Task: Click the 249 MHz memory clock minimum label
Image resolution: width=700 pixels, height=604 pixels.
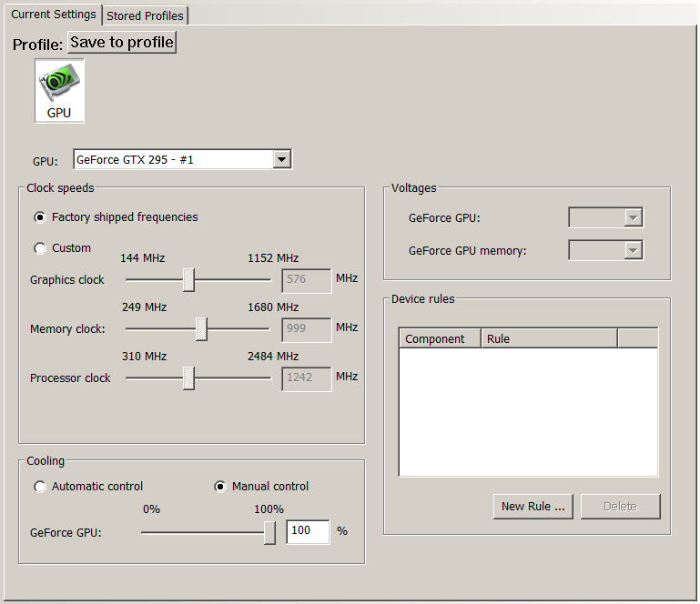Action: click(144, 307)
